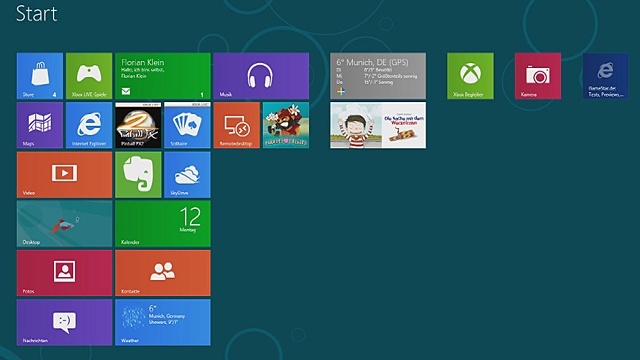Open the Musik headphones tile
The height and width of the screenshot is (360, 640).
(x=261, y=76)
